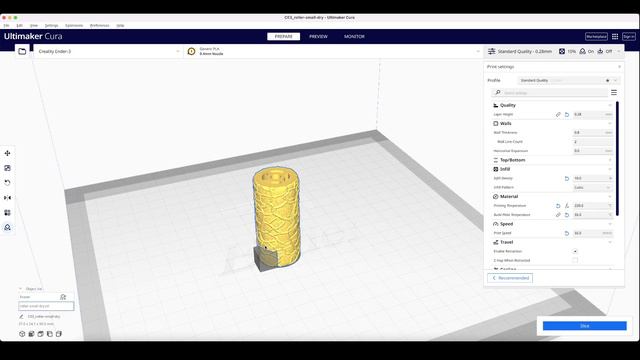640x360 pixels.
Task: Switch to left side view icon
Action: point(49,334)
